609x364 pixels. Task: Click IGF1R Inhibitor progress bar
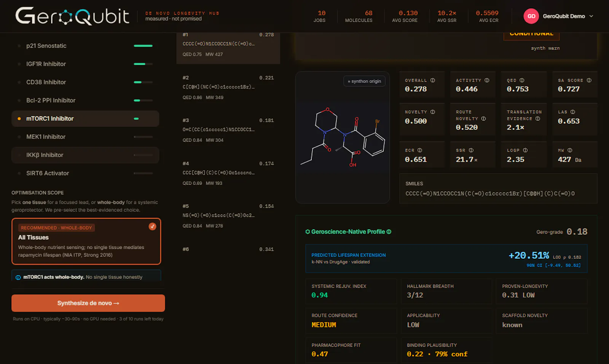[x=143, y=64]
